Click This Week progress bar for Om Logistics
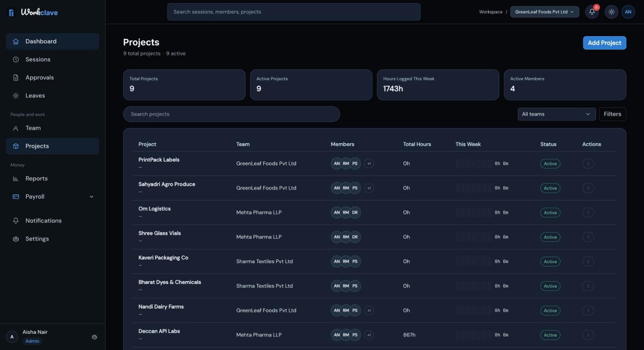Viewport: 644px width, 350px height. tap(473, 212)
